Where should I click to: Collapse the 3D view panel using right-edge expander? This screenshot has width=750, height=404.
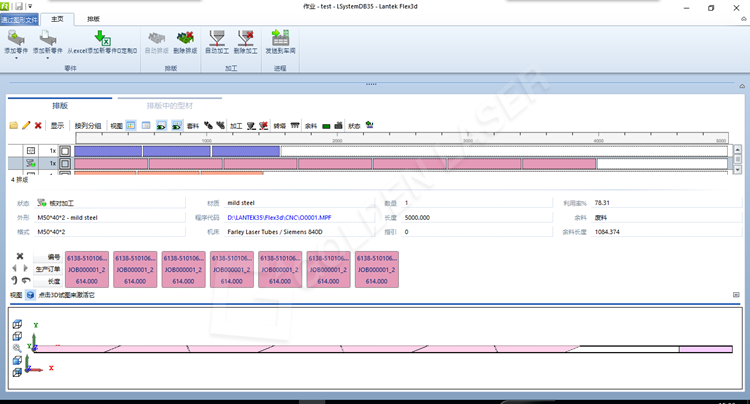pyautogui.click(x=736, y=296)
